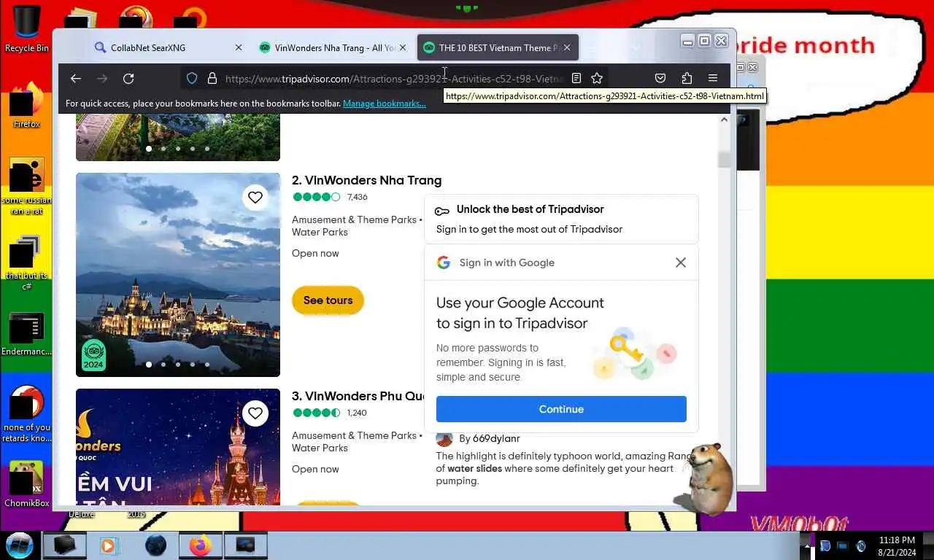Screen dimensions: 934x560
Task: Open reviewer 669dylanr profile link
Action: click(496, 438)
